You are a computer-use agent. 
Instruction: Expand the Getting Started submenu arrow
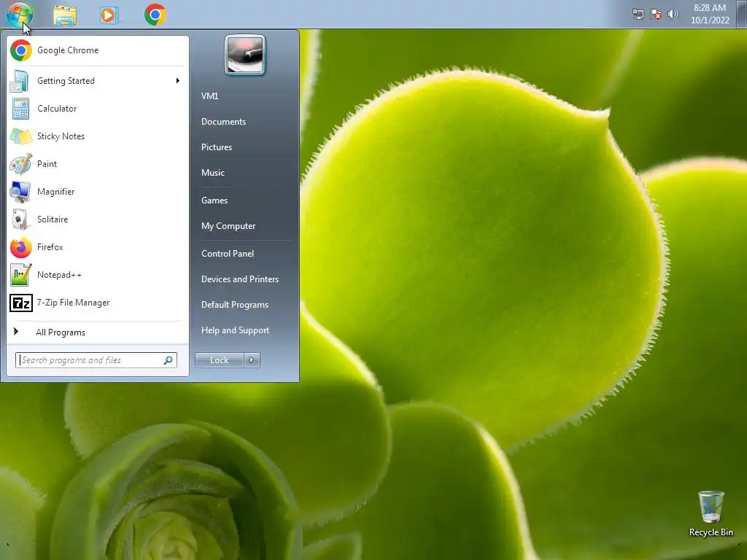(178, 81)
